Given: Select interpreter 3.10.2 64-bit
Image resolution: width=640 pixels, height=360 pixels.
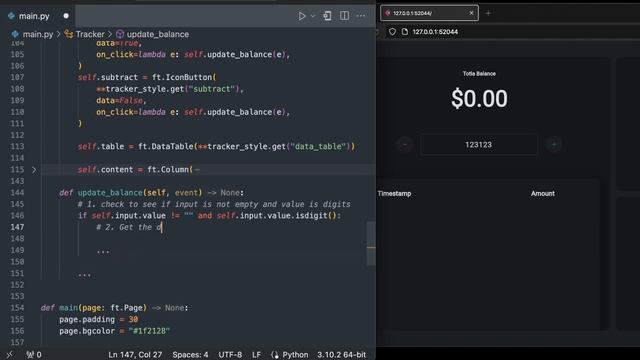Looking at the screenshot, I should tap(342, 355).
